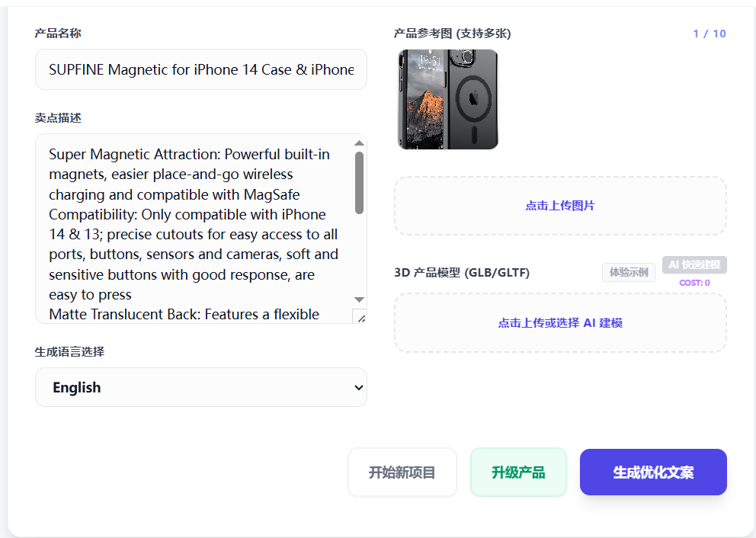This screenshot has height=538, width=756.
Task: Click the 体验示例 button
Action: 629,272
